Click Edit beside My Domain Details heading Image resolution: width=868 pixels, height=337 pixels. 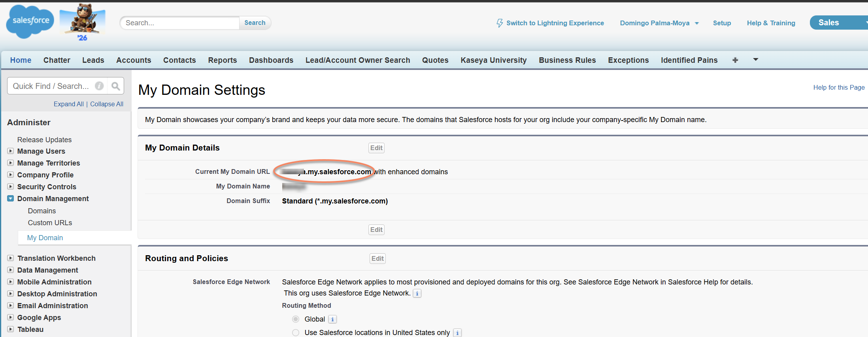click(x=376, y=148)
